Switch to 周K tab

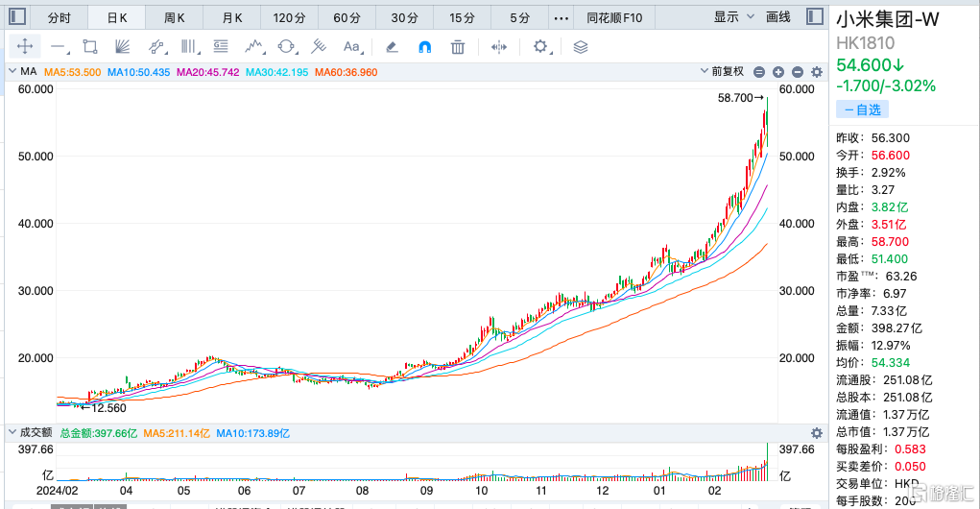[175, 17]
